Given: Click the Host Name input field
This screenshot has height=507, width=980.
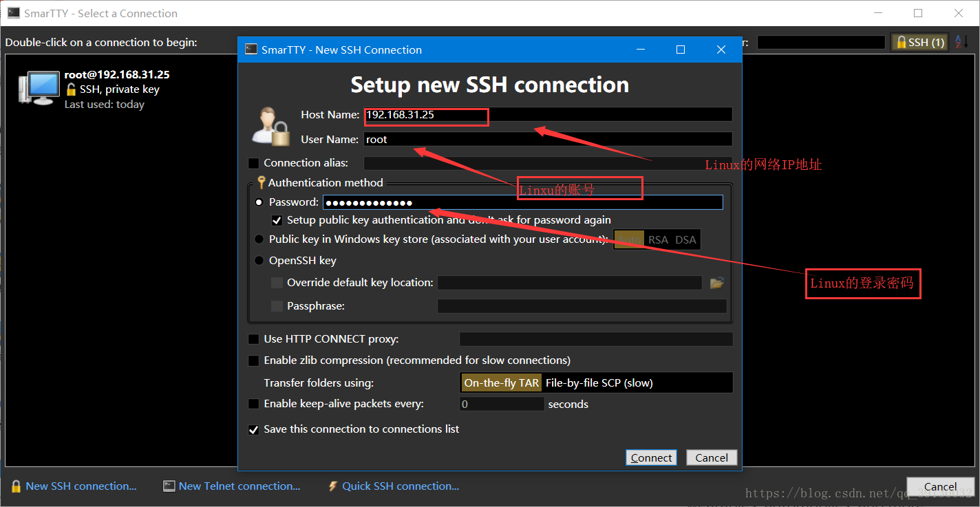Looking at the screenshot, I should [x=548, y=115].
